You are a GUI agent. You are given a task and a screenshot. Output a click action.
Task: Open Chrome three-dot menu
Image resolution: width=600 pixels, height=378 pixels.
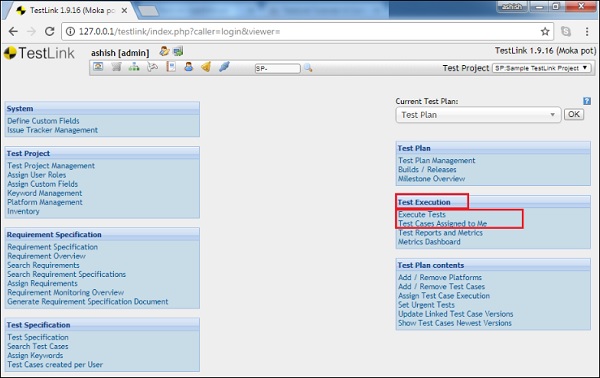click(x=587, y=31)
